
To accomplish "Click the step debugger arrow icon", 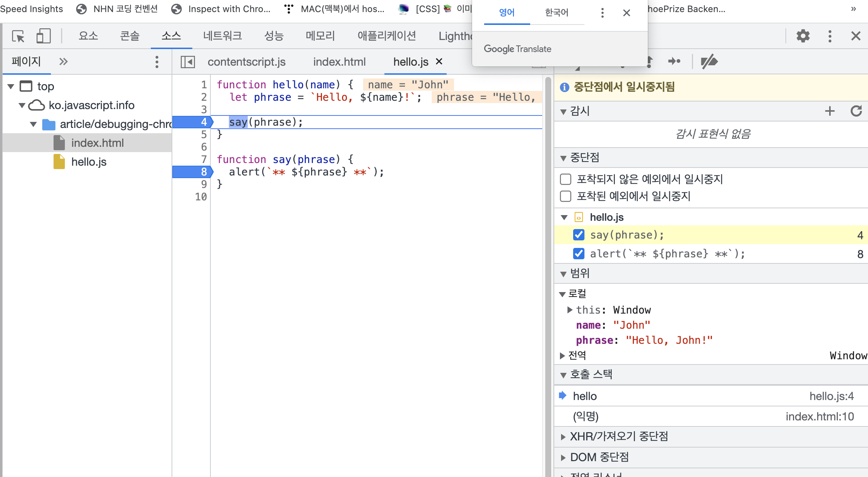I will (674, 61).
